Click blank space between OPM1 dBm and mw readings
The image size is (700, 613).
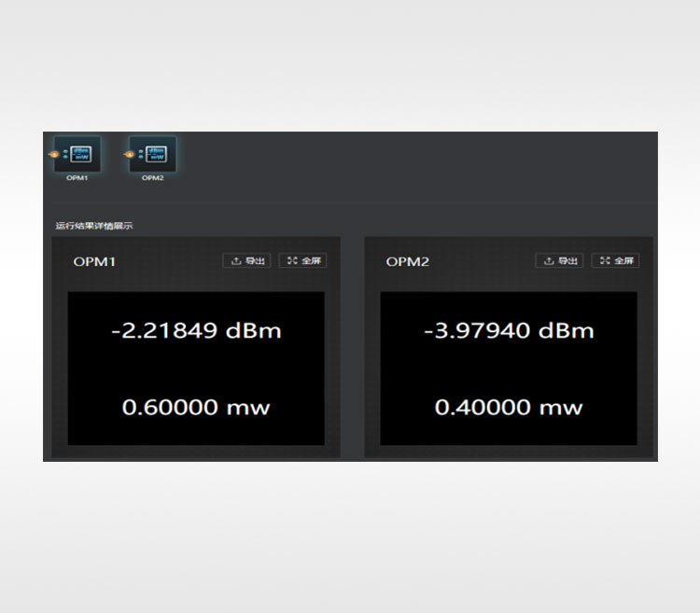[196, 369]
